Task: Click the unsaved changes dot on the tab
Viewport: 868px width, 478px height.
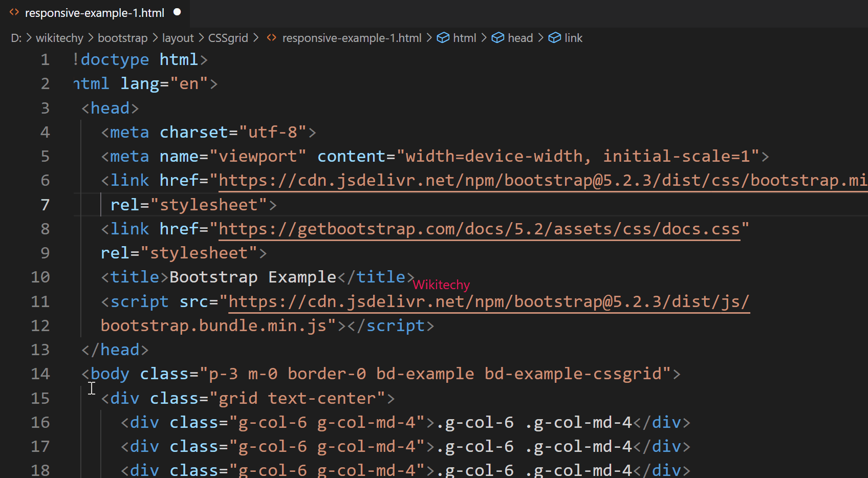Action: (177, 12)
